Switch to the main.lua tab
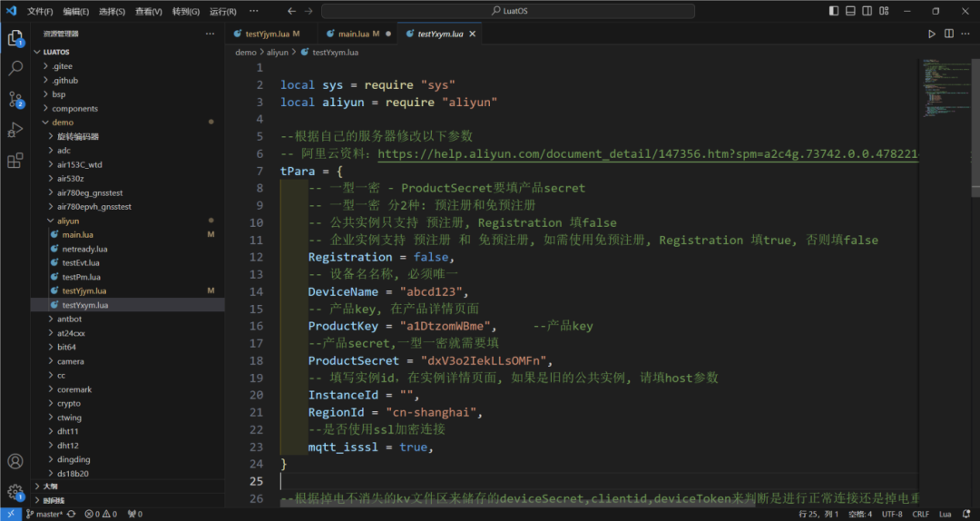The width and height of the screenshot is (980, 521). tap(357, 34)
